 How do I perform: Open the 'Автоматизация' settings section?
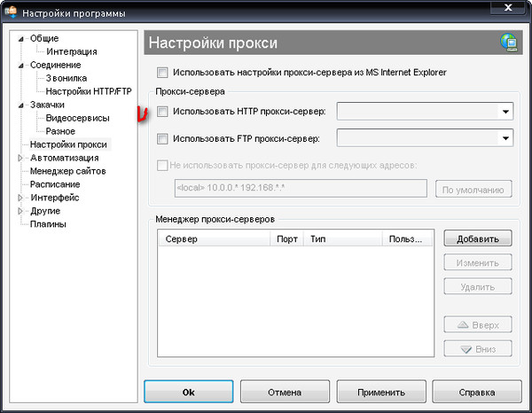point(65,158)
